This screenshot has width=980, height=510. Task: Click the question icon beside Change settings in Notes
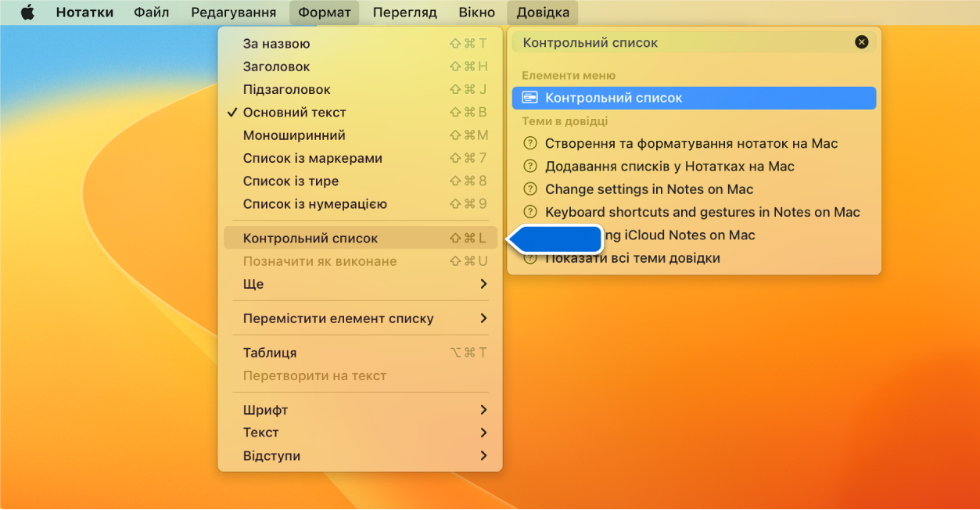pyautogui.click(x=529, y=189)
